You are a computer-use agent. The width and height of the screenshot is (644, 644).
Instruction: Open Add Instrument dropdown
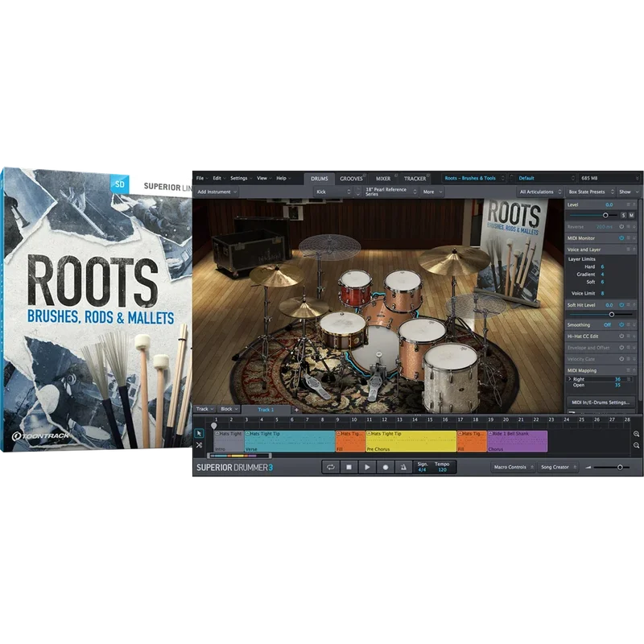point(217,192)
